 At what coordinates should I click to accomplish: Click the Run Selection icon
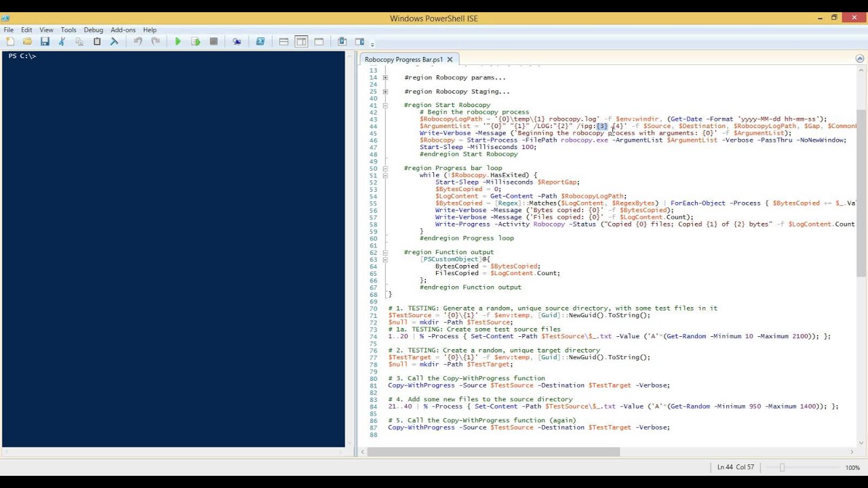(196, 41)
